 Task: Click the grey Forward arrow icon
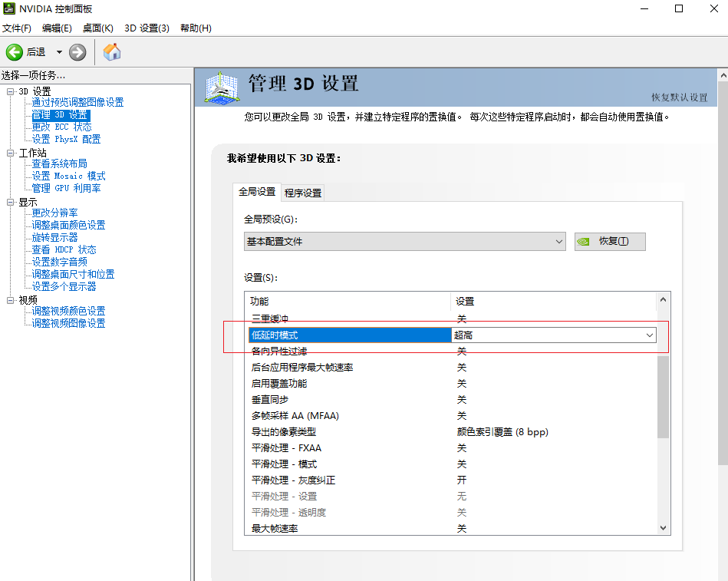click(x=77, y=52)
